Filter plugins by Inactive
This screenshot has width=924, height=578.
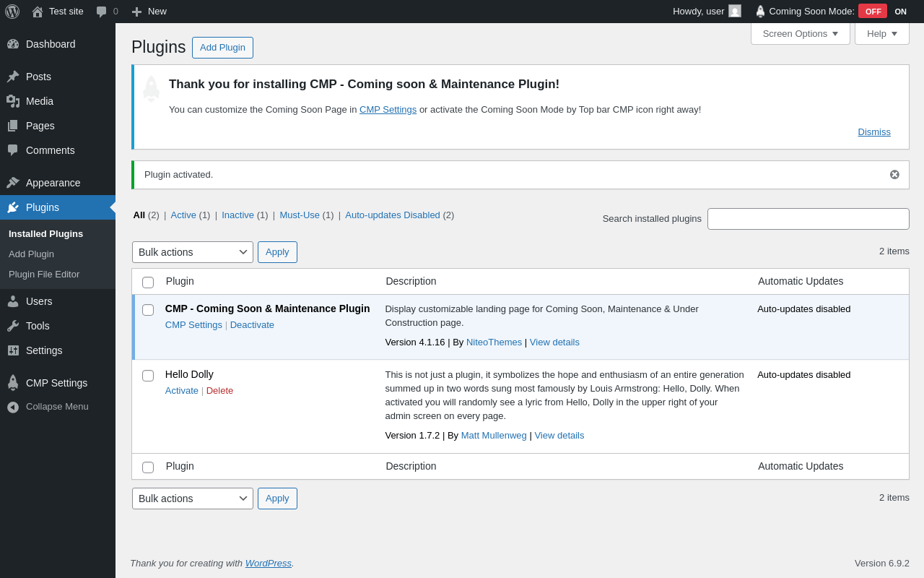237,215
